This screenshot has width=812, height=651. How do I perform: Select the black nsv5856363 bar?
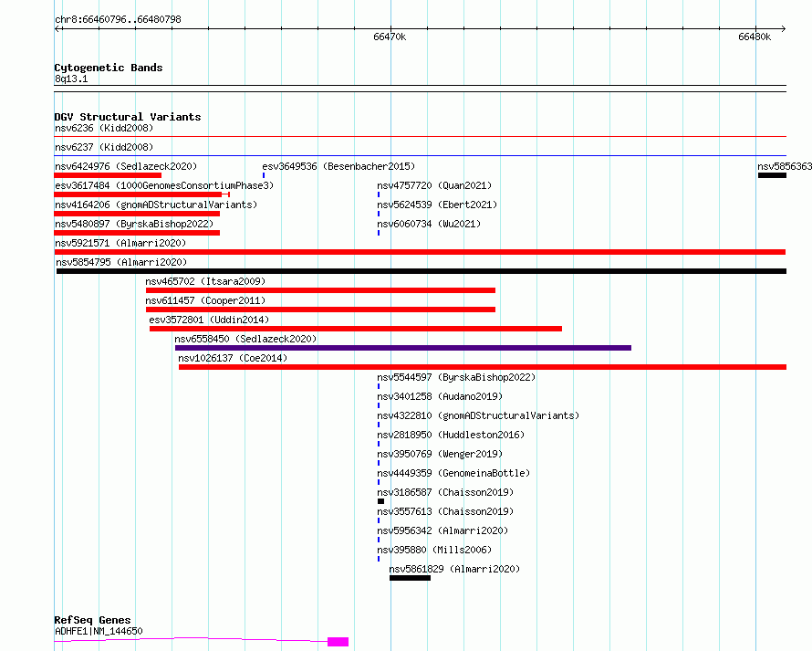772,175
